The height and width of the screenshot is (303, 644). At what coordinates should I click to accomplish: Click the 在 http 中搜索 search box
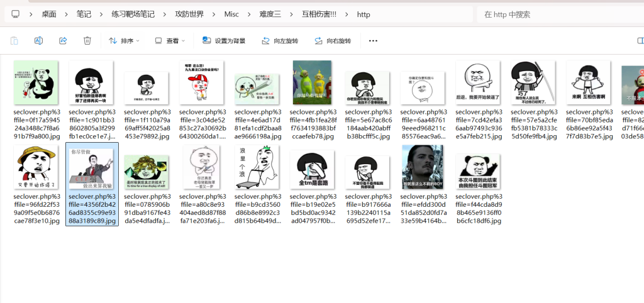click(x=557, y=14)
